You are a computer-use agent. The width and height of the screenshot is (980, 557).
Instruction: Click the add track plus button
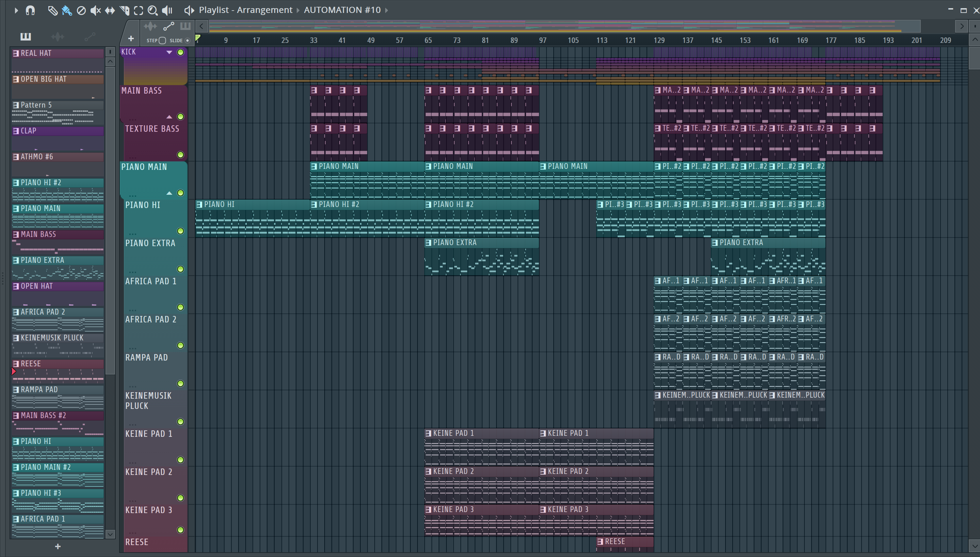tap(131, 38)
